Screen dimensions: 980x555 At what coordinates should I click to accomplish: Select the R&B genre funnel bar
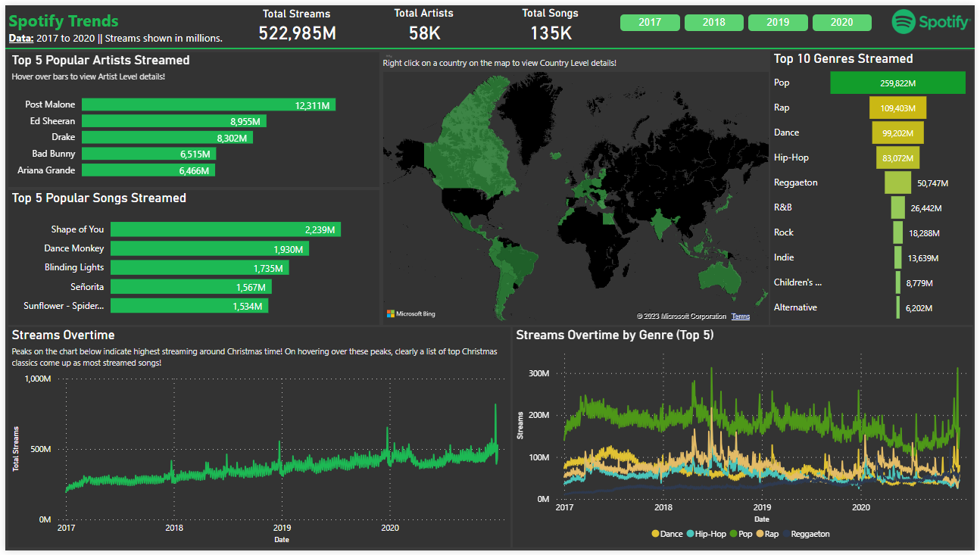pos(897,207)
